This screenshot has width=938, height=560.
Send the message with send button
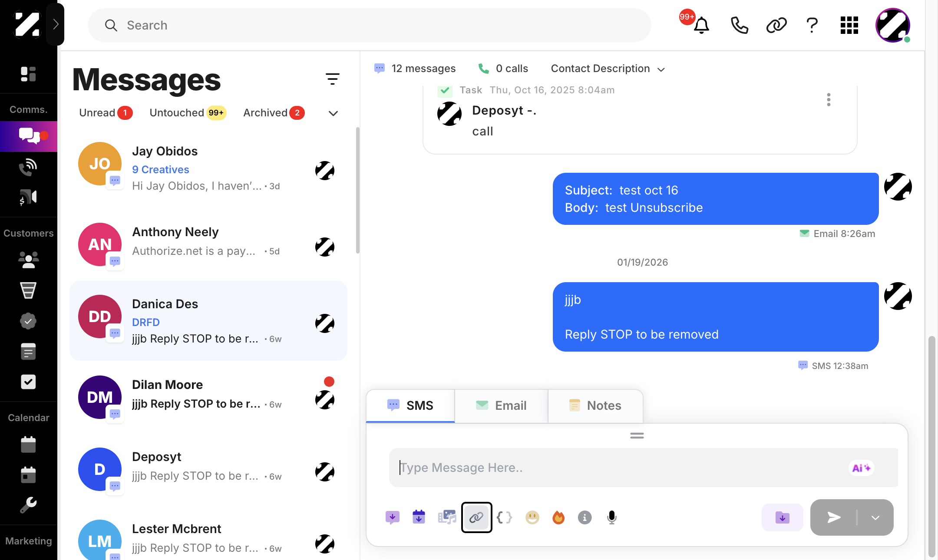click(834, 517)
